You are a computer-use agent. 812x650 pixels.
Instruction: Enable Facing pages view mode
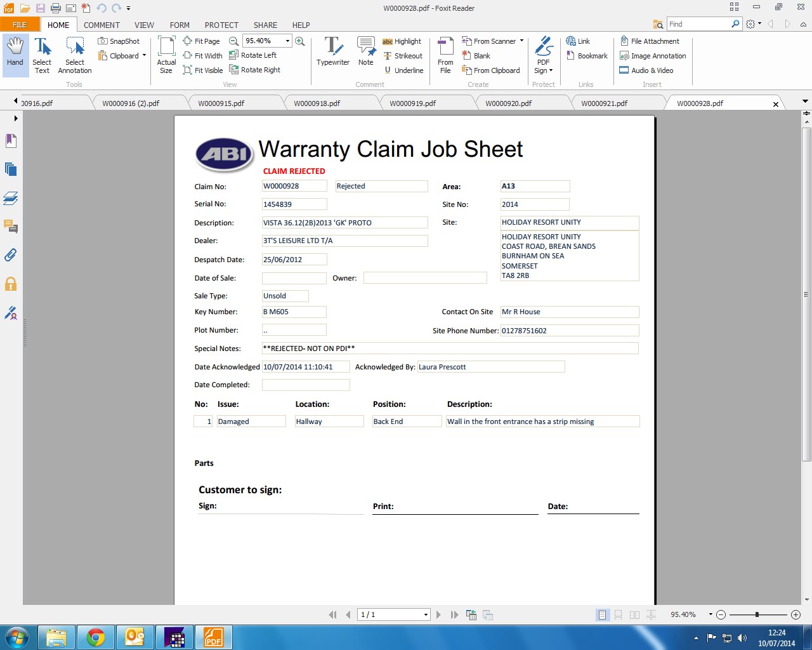(x=634, y=614)
